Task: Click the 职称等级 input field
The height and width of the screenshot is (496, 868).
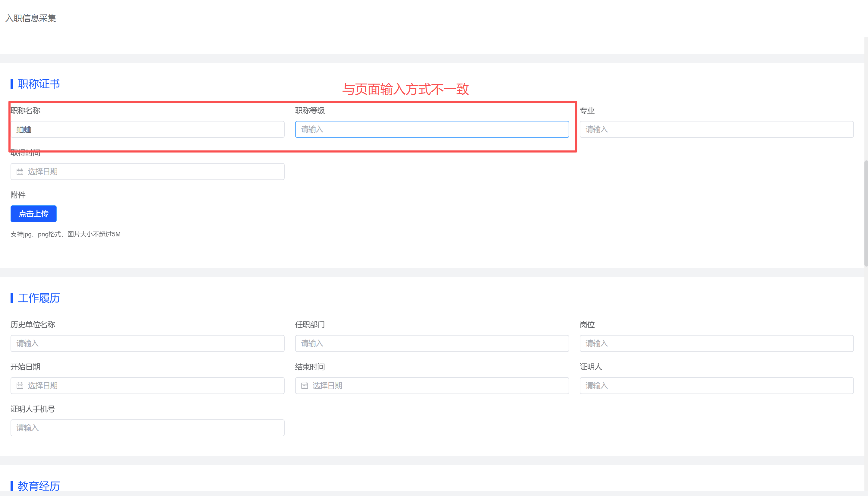Action: (x=432, y=129)
